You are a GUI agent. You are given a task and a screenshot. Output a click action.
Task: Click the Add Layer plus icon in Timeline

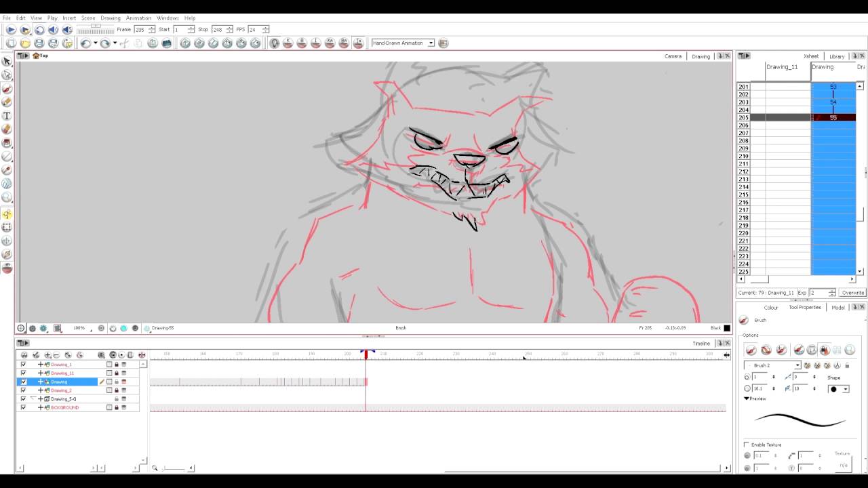47,355
